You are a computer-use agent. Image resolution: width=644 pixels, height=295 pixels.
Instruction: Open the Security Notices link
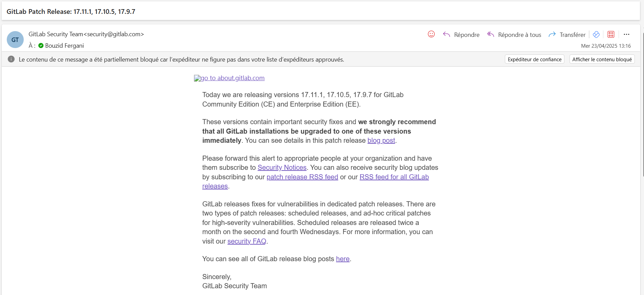point(282,167)
